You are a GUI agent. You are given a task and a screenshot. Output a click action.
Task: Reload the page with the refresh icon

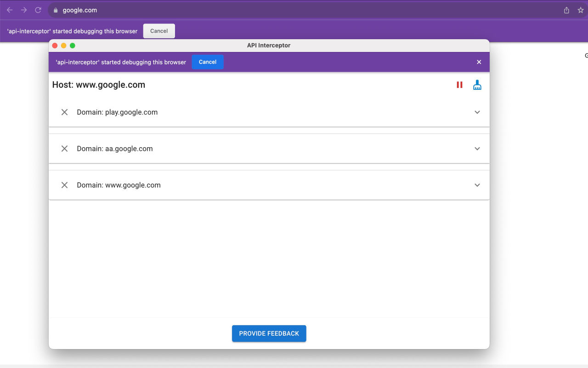(38, 10)
